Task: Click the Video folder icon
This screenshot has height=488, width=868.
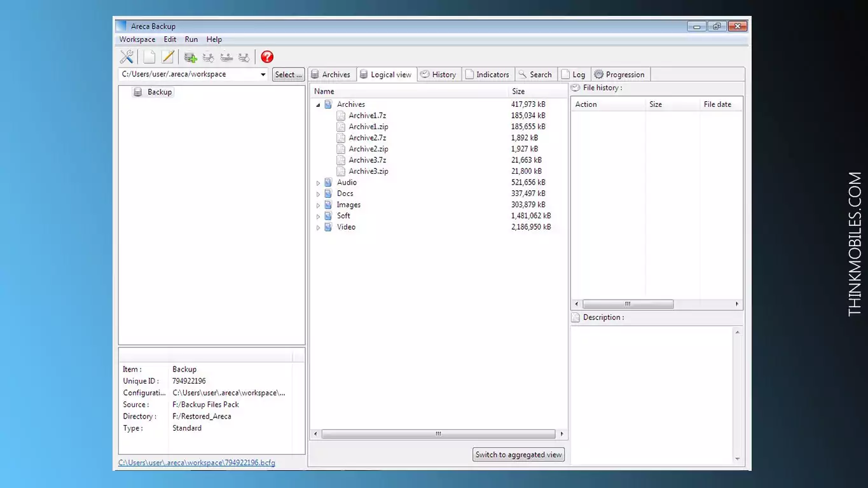Action: pyautogui.click(x=328, y=227)
